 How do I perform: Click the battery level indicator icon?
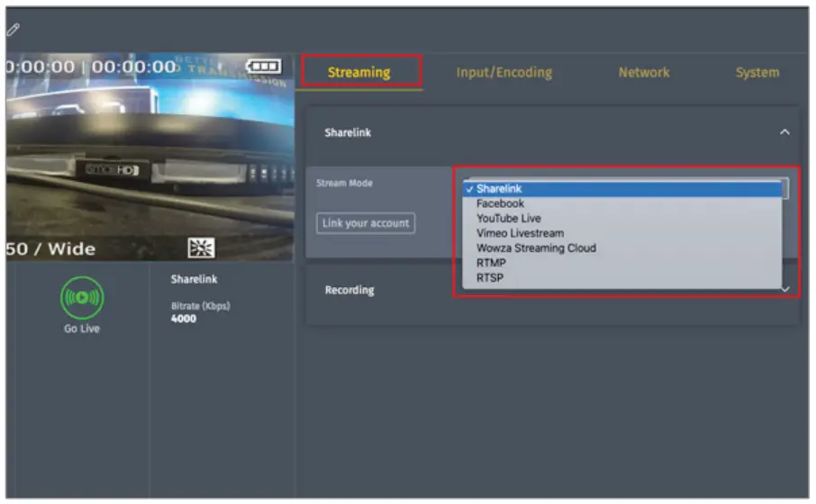[x=264, y=67]
